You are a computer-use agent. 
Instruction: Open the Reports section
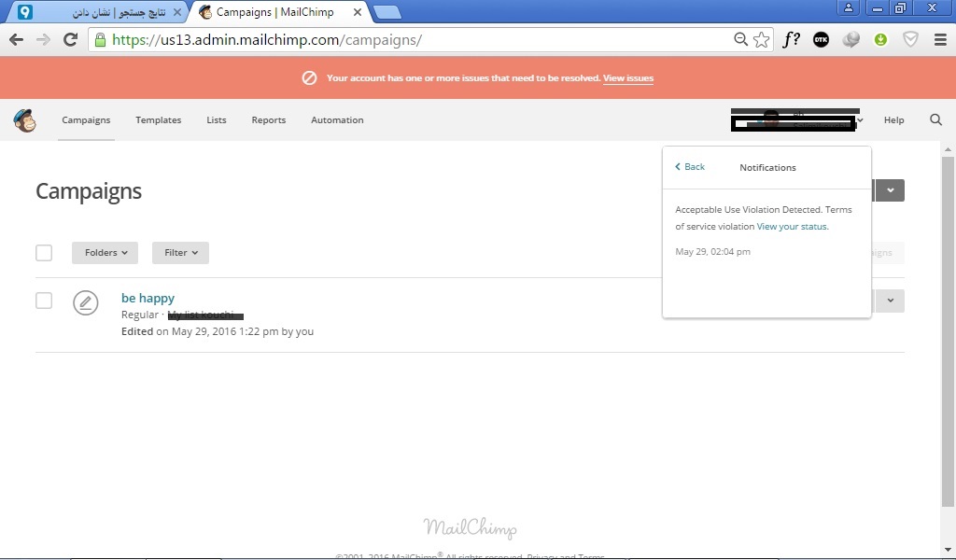click(268, 120)
